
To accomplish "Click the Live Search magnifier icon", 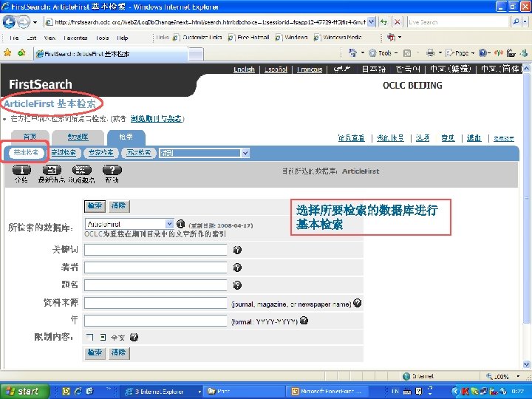I will (x=516, y=22).
